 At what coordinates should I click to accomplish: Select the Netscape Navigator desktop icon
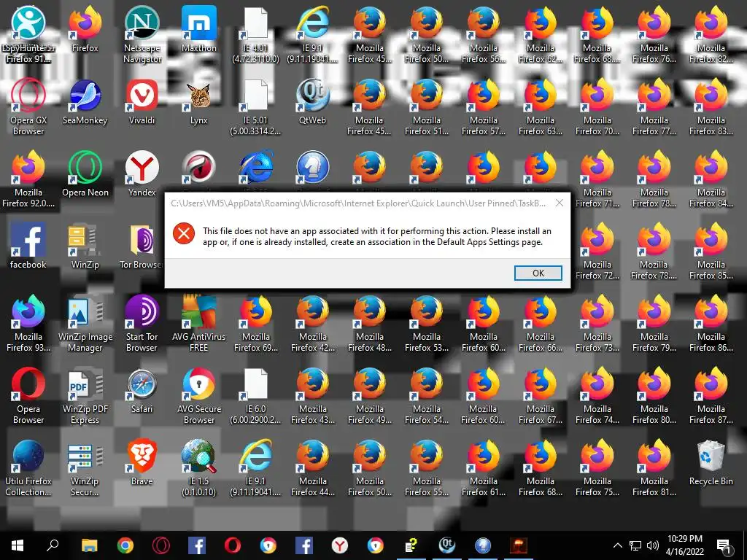coord(142,35)
